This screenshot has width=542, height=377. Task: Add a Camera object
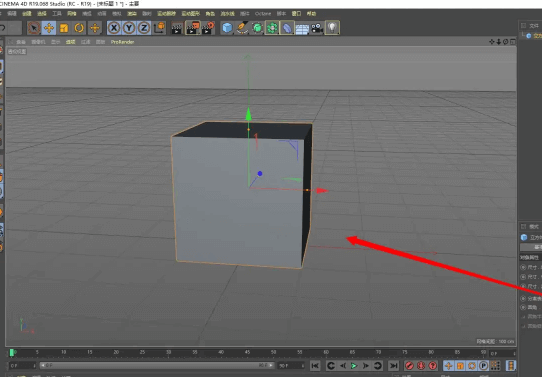317,28
